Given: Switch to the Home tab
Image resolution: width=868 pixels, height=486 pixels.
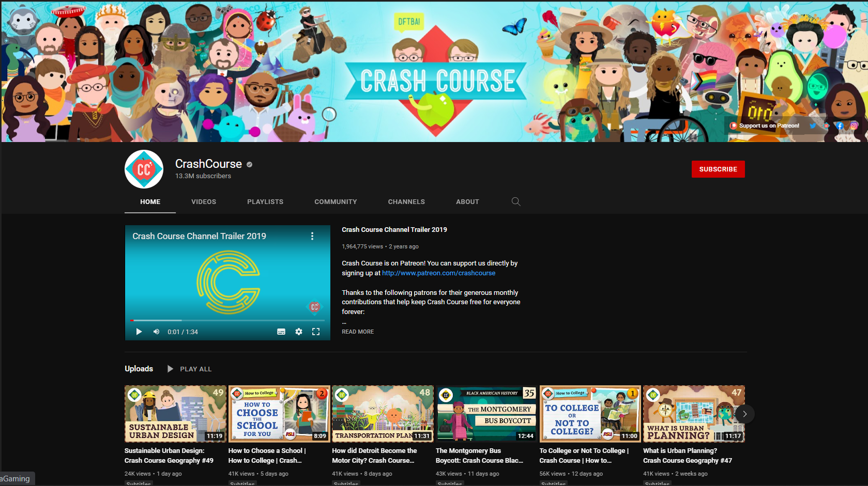Looking at the screenshot, I should click(x=150, y=201).
